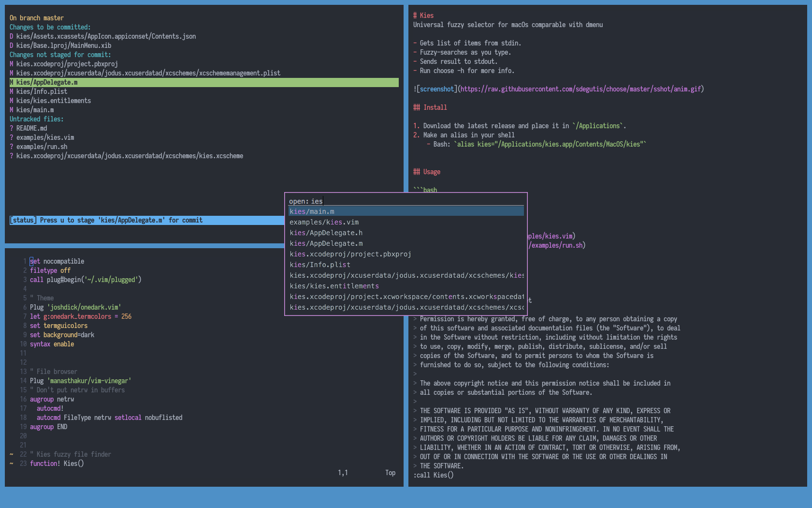This screenshot has width=812, height=508.
Task: Click untracked README.md in git status
Action: (x=29, y=128)
